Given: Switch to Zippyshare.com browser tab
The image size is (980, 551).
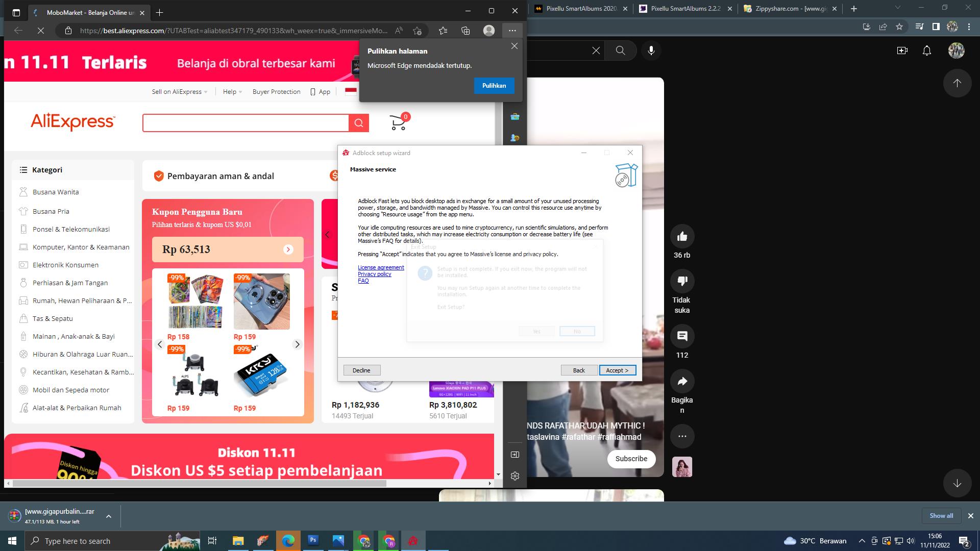Looking at the screenshot, I should (790, 9).
